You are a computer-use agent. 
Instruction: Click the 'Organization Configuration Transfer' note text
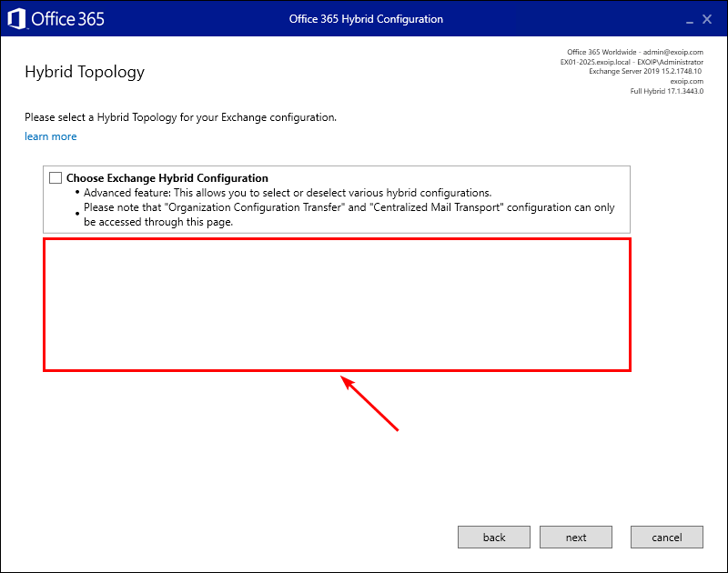[349, 215]
